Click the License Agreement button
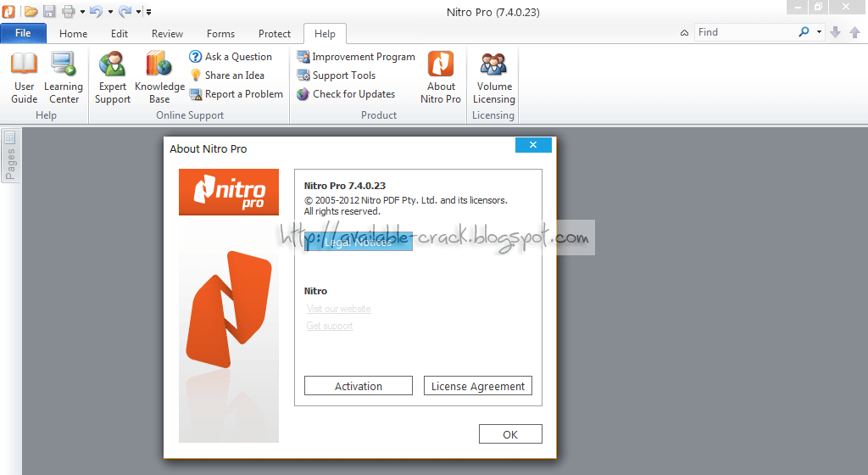The image size is (868, 475). point(478,386)
